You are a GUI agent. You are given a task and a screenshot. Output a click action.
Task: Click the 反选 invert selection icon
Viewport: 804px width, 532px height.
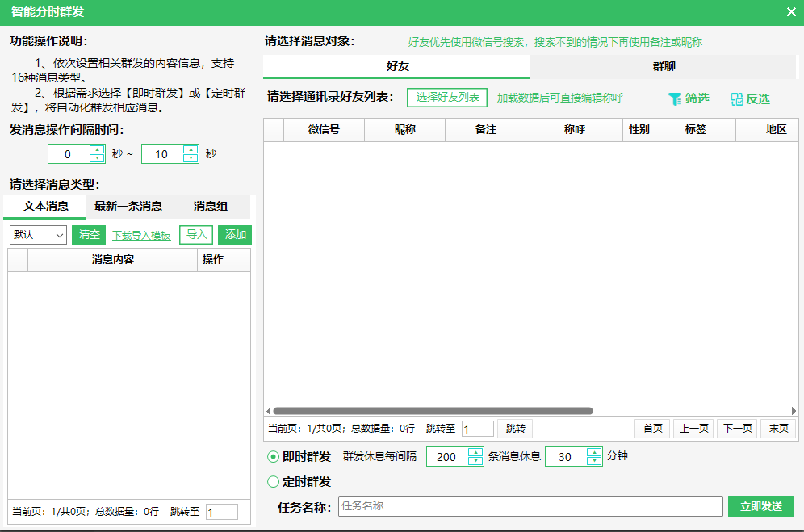(736, 98)
